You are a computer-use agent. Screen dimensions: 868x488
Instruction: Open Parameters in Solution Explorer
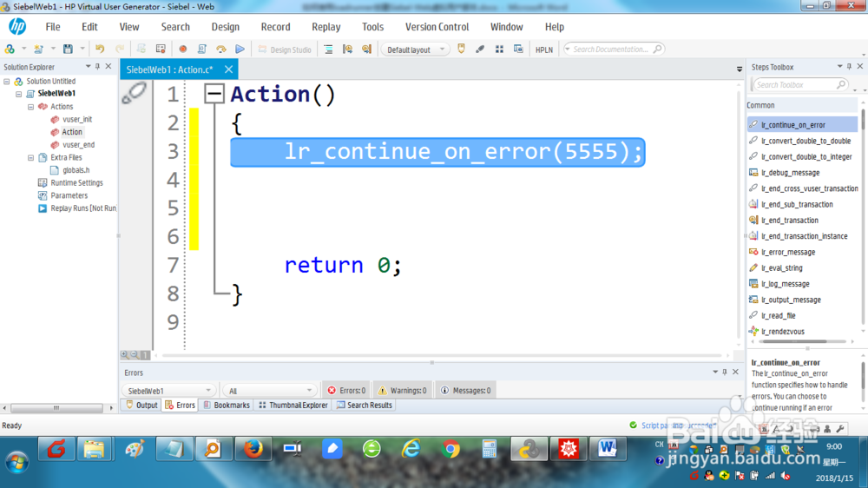(x=69, y=195)
